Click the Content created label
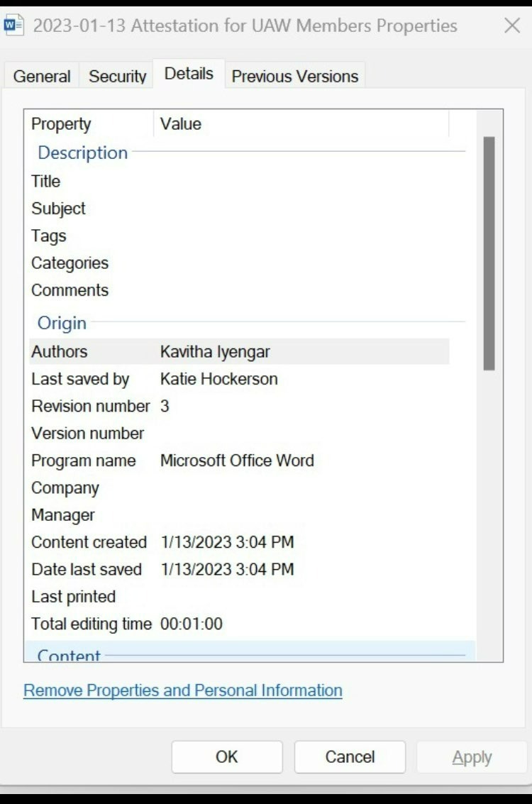This screenshot has height=804, width=532. [89, 542]
